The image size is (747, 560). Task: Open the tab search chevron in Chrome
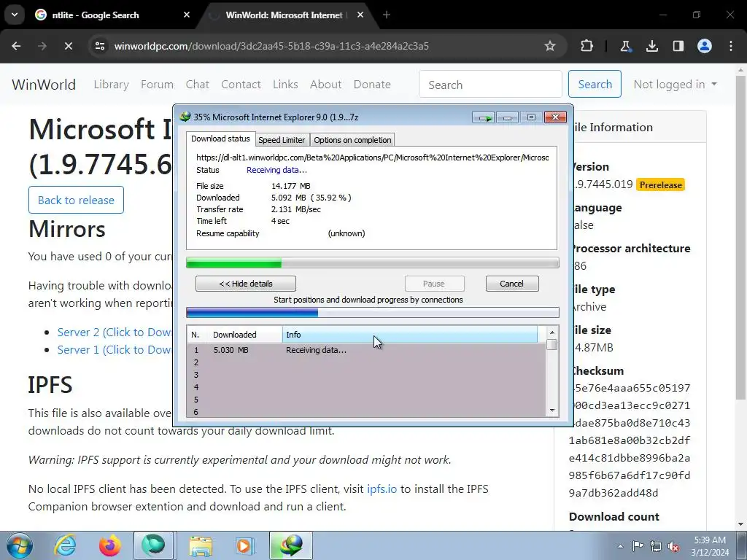(15, 15)
